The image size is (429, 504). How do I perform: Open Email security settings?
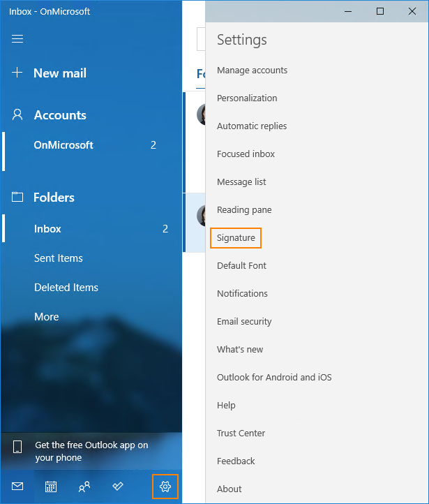(x=244, y=321)
